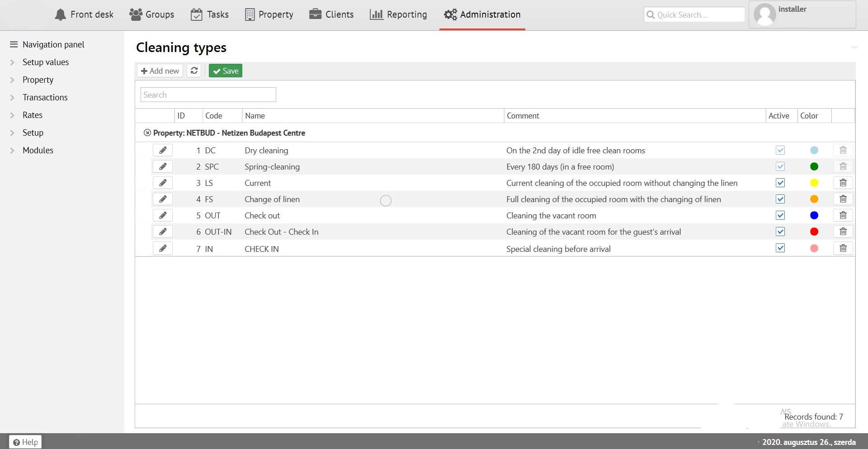Remove the Check Out - Check In row
The height and width of the screenshot is (449, 868).
[843, 232]
